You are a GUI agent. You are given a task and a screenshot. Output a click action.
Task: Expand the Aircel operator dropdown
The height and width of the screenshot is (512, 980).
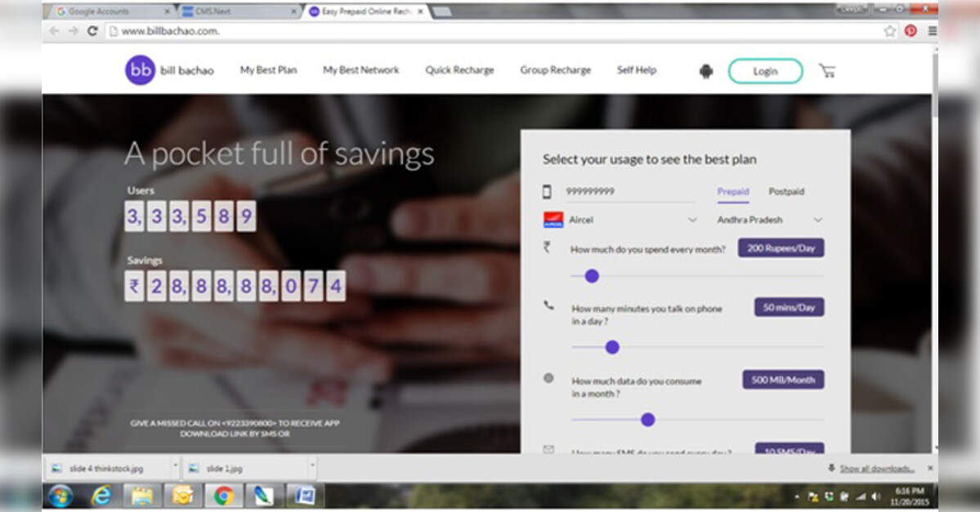691,220
